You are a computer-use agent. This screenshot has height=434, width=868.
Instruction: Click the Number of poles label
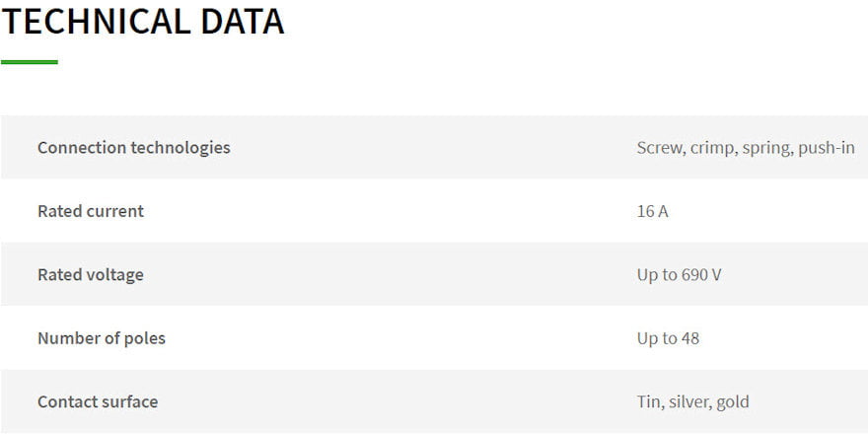101,338
